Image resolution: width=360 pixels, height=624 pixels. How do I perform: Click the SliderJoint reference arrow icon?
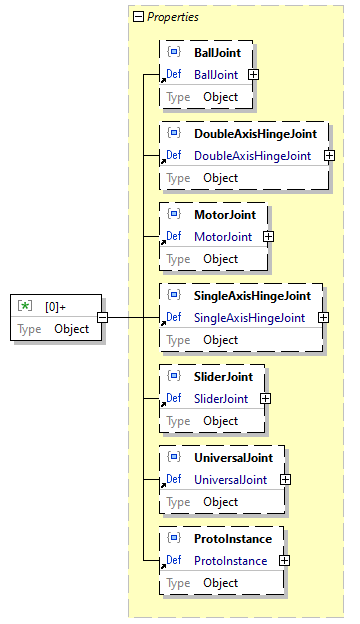point(163,404)
